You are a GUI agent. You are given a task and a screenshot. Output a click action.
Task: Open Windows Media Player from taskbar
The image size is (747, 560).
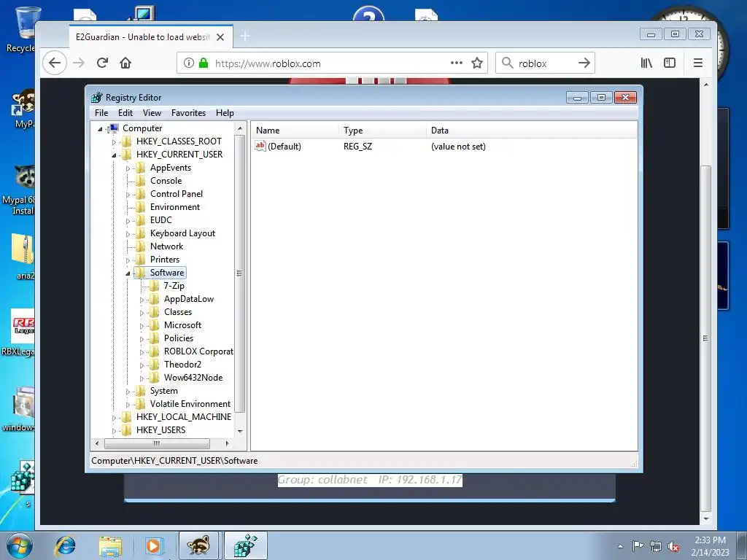click(153, 545)
